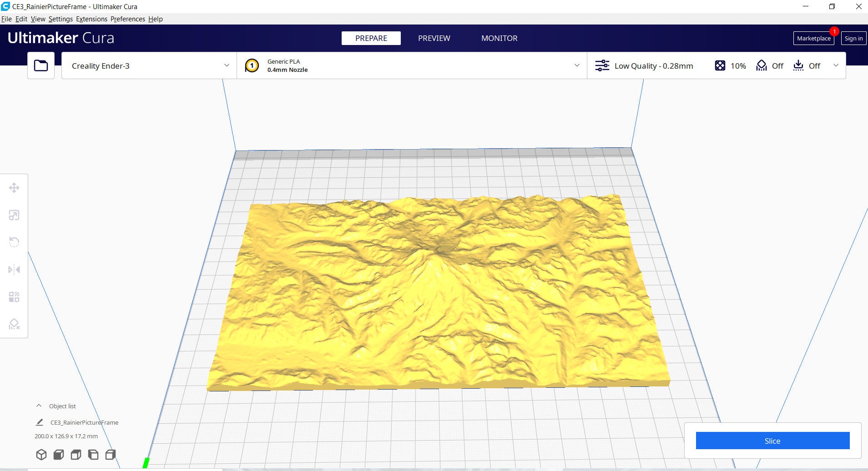Open the Marketplace
The image size is (868, 471).
click(x=813, y=38)
